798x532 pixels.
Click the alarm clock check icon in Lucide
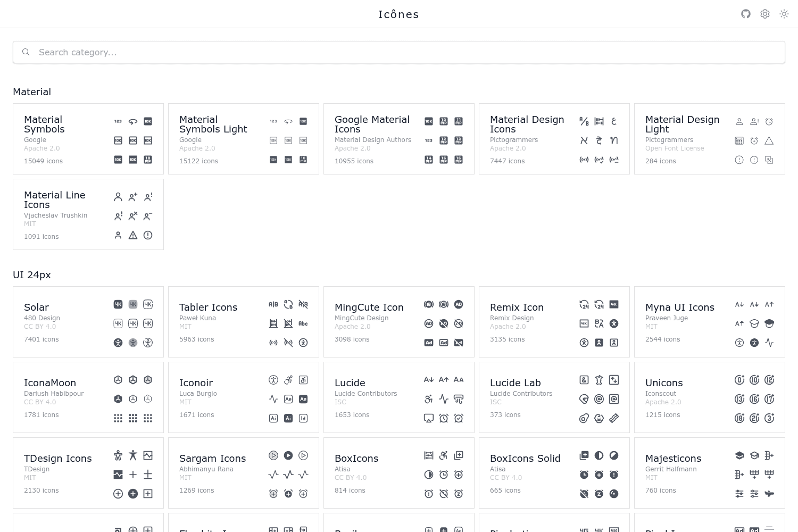(x=459, y=418)
